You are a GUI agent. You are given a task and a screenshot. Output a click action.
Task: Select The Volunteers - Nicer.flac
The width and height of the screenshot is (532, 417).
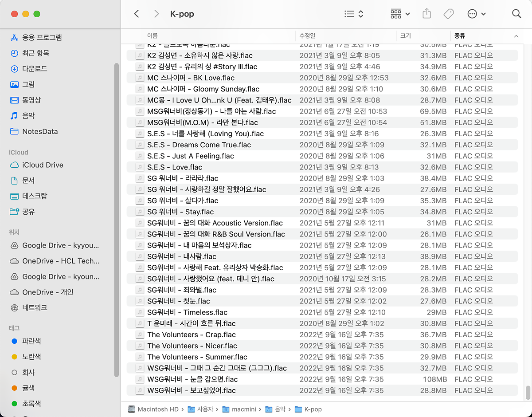pos(322,346)
